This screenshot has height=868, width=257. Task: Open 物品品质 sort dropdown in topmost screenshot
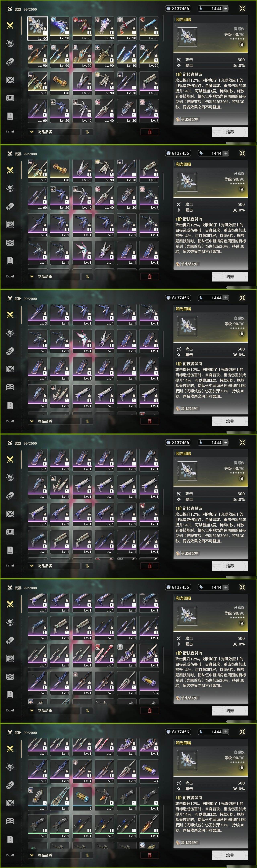(54, 132)
